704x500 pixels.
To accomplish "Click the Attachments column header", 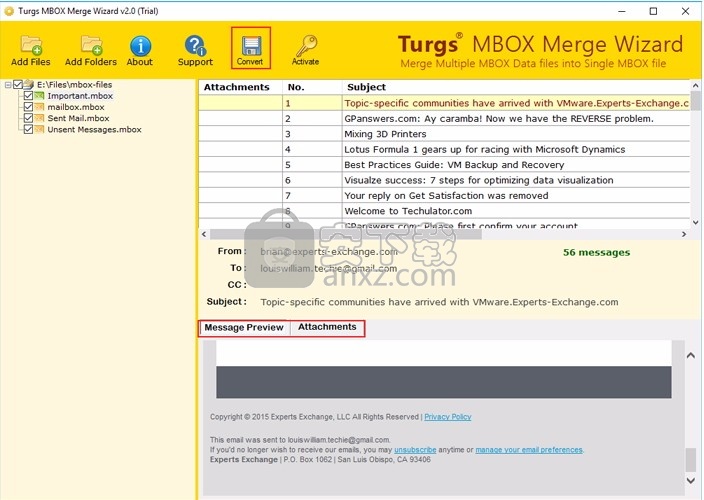I will (x=240, y=87).
